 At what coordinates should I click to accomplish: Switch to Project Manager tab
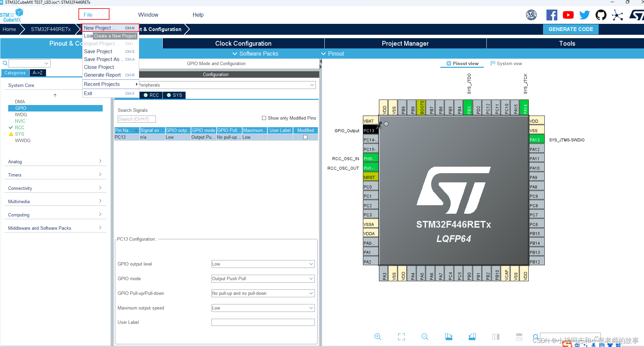coord(405,43)
